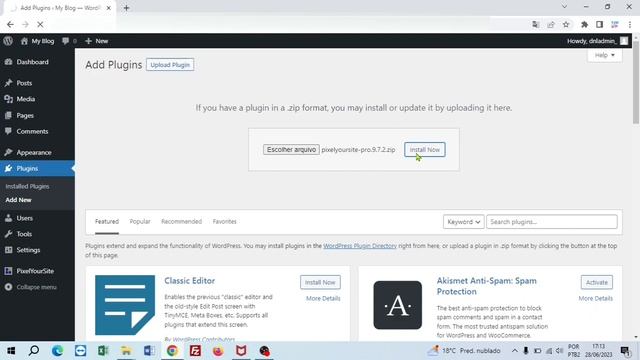Open the New content menu
Image resolution: width=640 pixels, height=360 pixels.
click(x=97, y=41)
